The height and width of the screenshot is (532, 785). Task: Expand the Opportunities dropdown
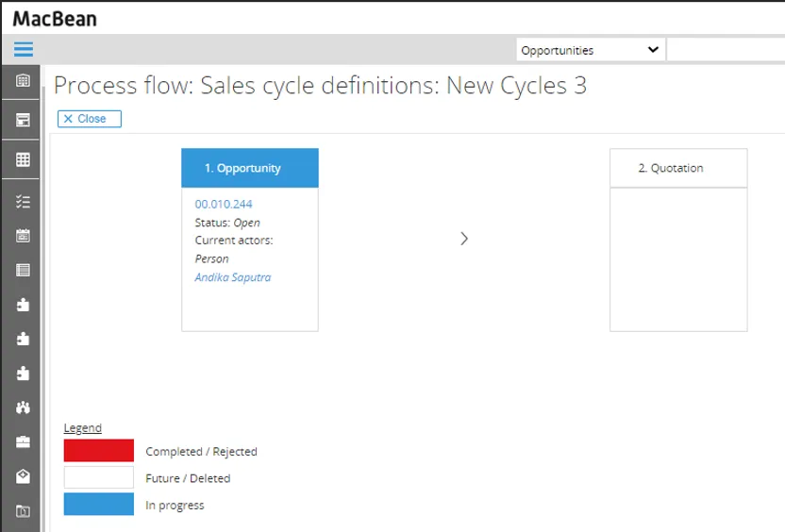[x=590, y=50]
